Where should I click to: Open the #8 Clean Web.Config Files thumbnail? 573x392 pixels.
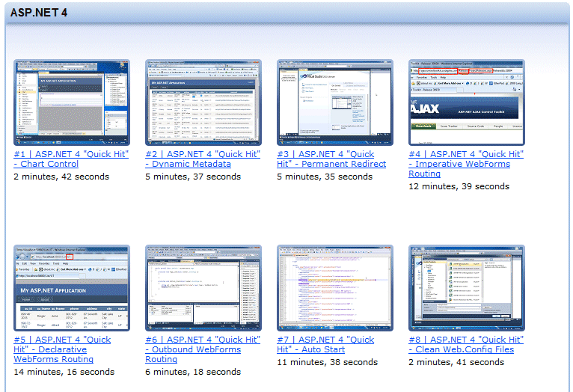[x=467, y=288]
